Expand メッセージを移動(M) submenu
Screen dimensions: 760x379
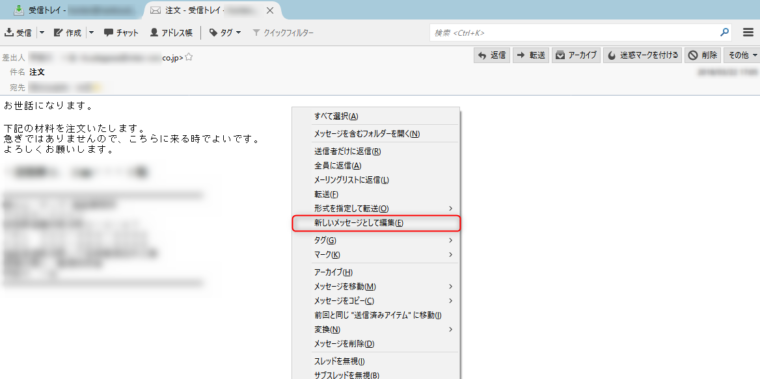coord(376,286)
